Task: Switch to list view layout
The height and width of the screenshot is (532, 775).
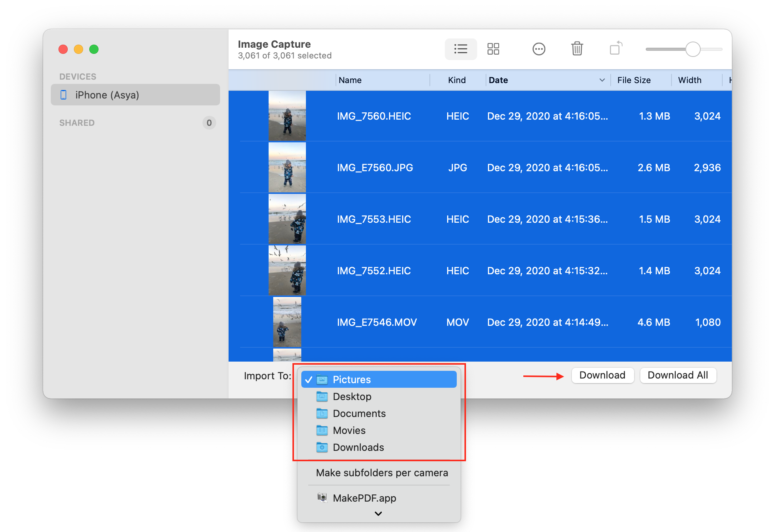Action: click(461, 50)
